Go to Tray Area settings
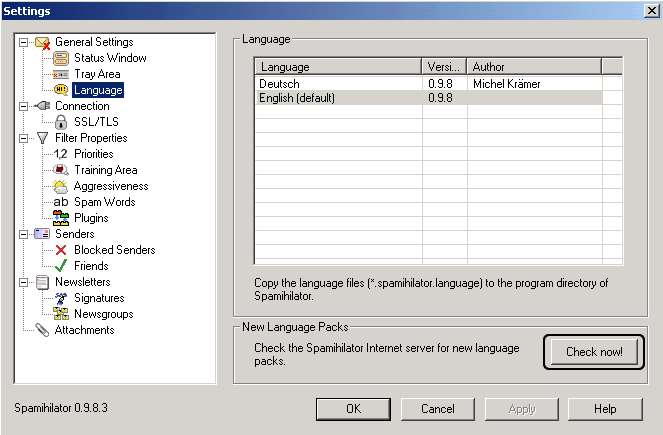663x435 pixels. (97, 74)
